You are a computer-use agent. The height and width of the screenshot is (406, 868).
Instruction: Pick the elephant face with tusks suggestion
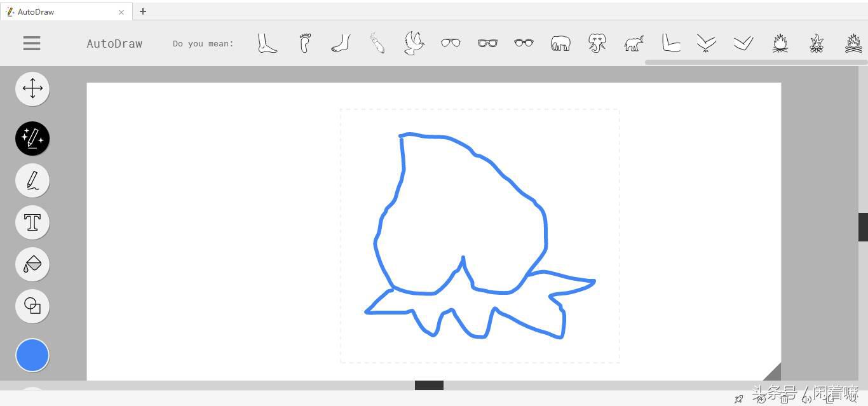click(x=597, y=43)
